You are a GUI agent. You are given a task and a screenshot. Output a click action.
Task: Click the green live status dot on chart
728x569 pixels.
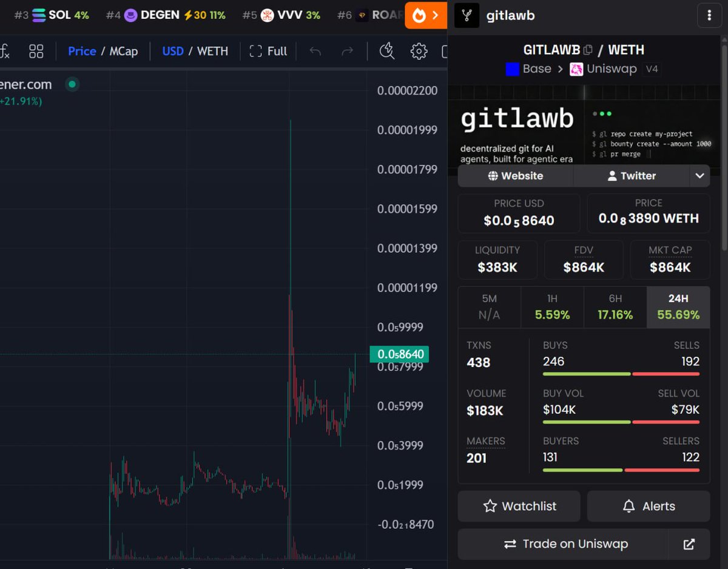point(72,84)
